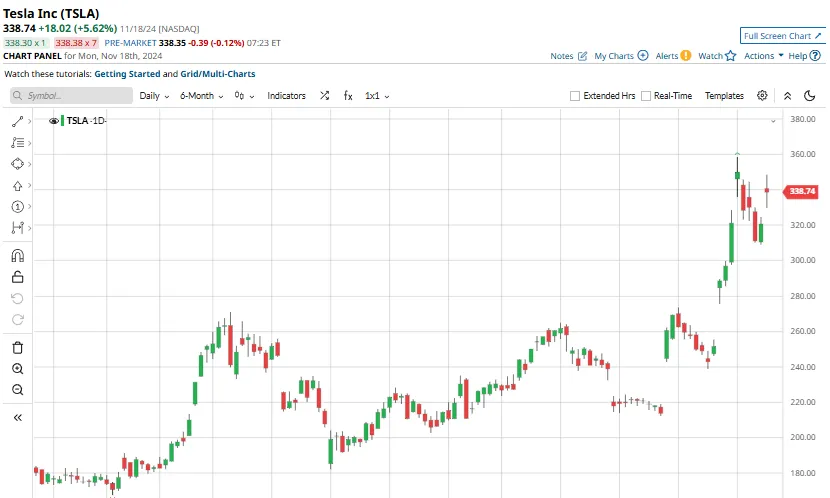
Task: Open the 6-Month period dropdown
Action: [202, 96]
